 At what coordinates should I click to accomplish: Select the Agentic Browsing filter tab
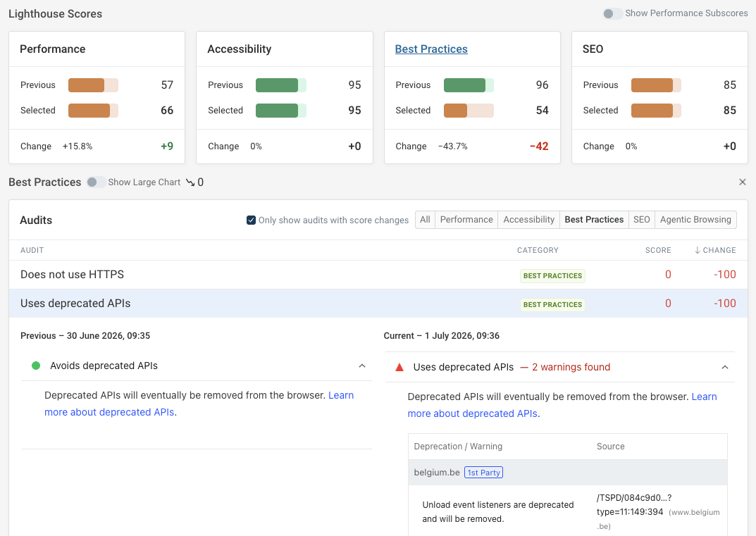click(x=695, y=220)
